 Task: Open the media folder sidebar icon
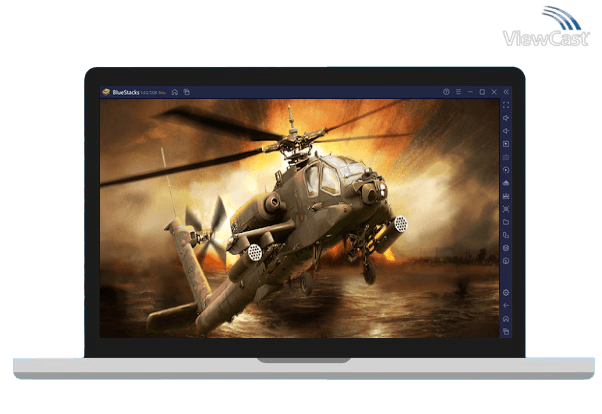506,222
